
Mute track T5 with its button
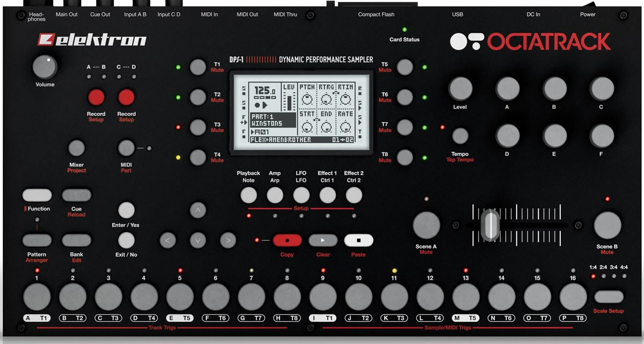point(405,67)
